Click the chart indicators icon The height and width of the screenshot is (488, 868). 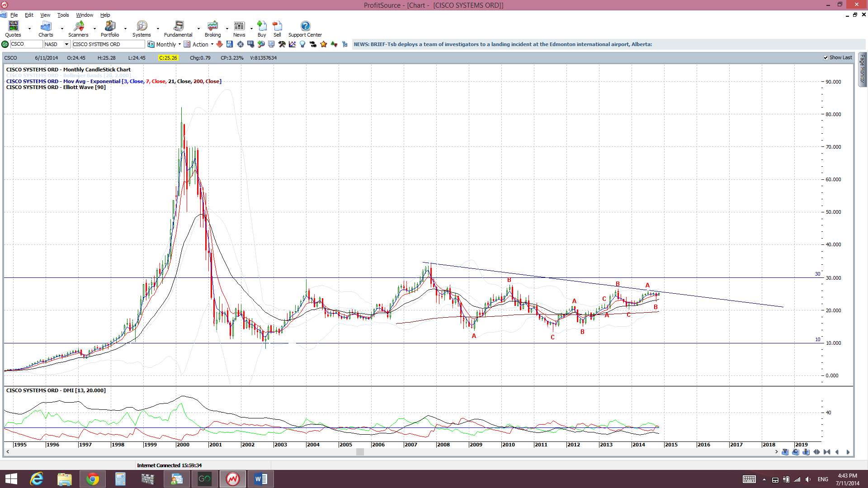(x=292, y=44)
